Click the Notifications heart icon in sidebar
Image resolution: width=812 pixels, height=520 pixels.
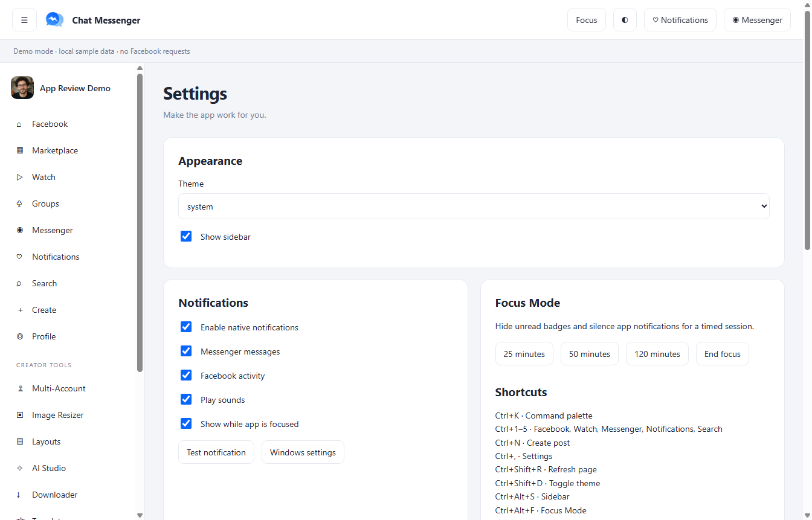tap(19, 257)
